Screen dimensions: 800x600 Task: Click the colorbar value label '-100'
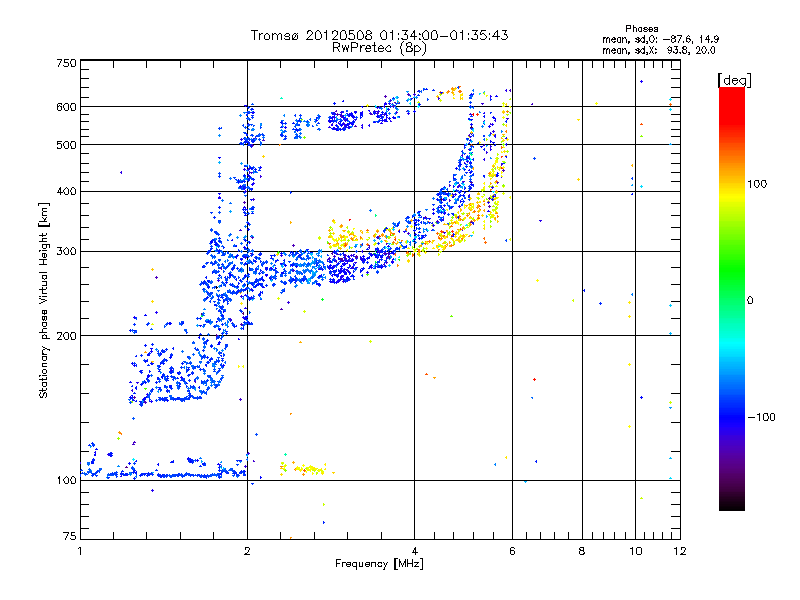tap(761, 417)
